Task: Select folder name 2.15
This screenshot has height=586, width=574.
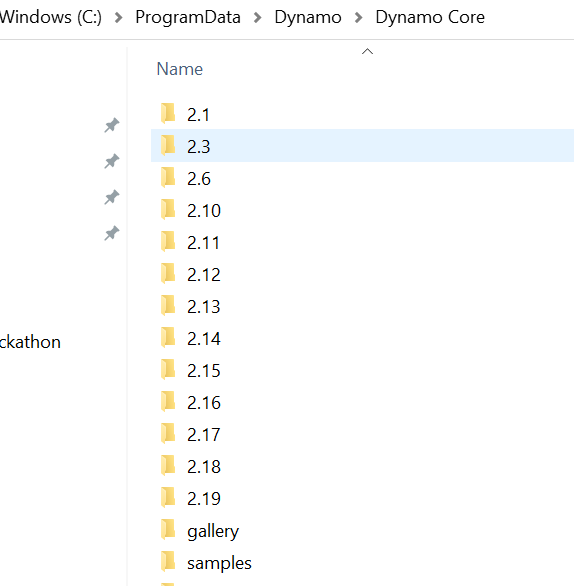Action: click(204, 371)
